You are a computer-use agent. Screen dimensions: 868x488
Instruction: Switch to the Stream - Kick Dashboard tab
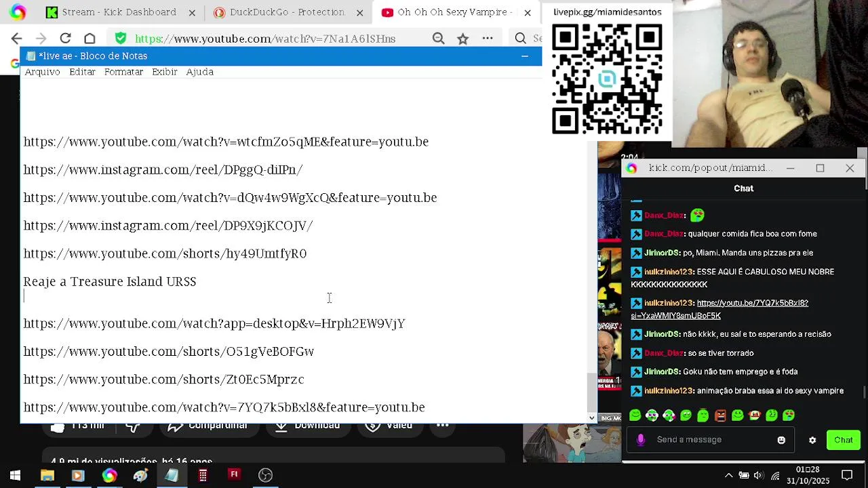point(119,12)
